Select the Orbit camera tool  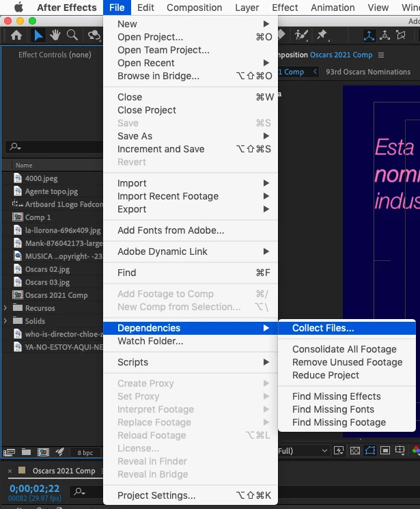point(94,35)
